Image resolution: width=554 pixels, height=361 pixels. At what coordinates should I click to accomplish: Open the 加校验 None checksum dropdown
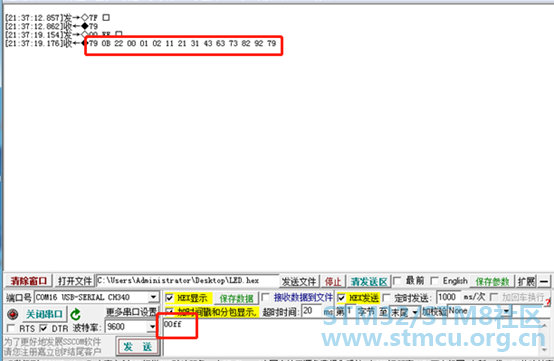(x=507, y=311)
